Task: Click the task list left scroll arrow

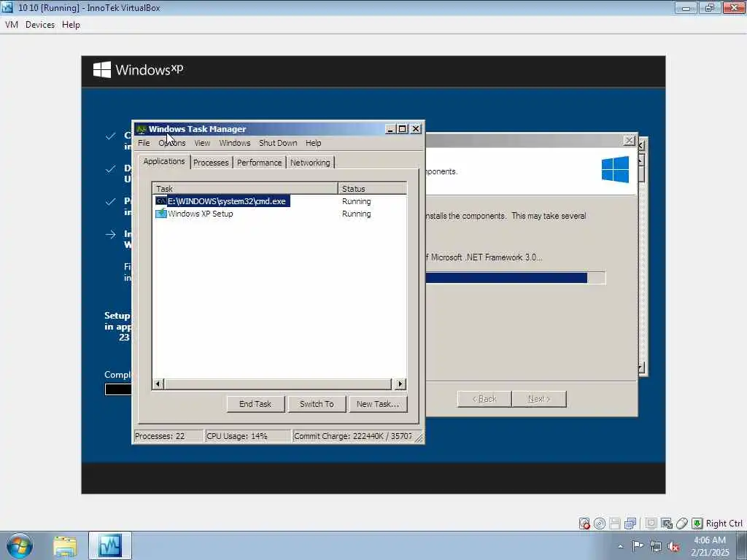Action: [158, 384]
